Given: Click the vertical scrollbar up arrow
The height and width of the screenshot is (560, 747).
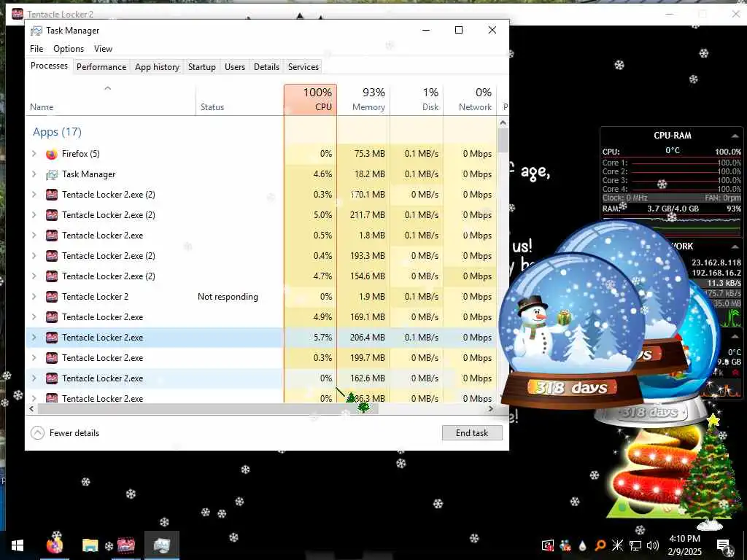Looking at the screenshot, I should tap(503, 122).
